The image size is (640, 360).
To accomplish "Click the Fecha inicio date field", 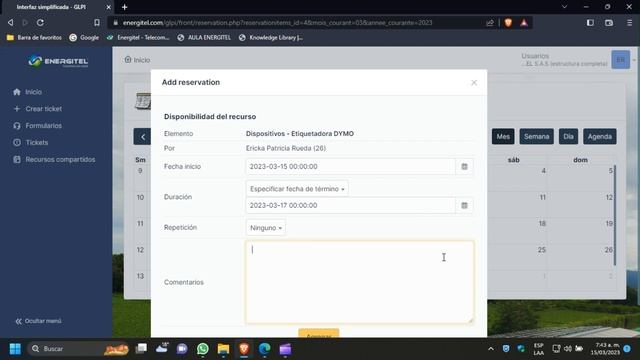I will coord(350,167).
